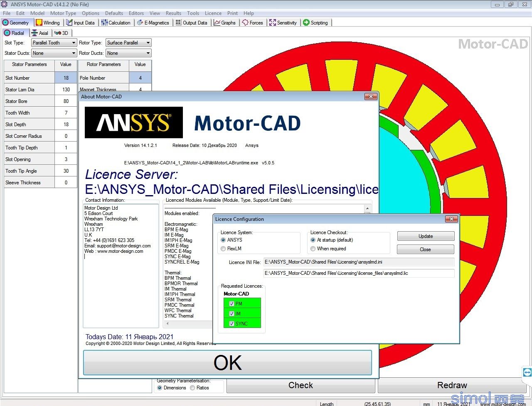Select At startup (default) checkout option

[313, 240]
